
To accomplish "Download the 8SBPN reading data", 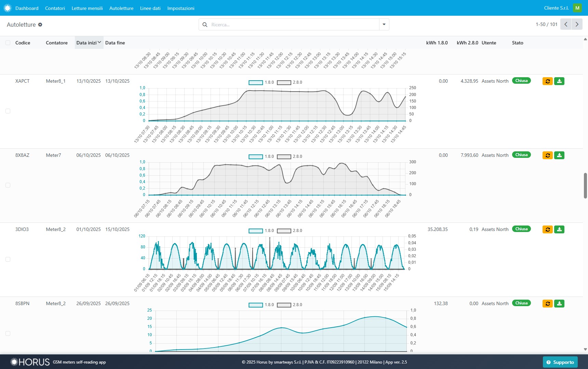I will (x=559, y=304).
